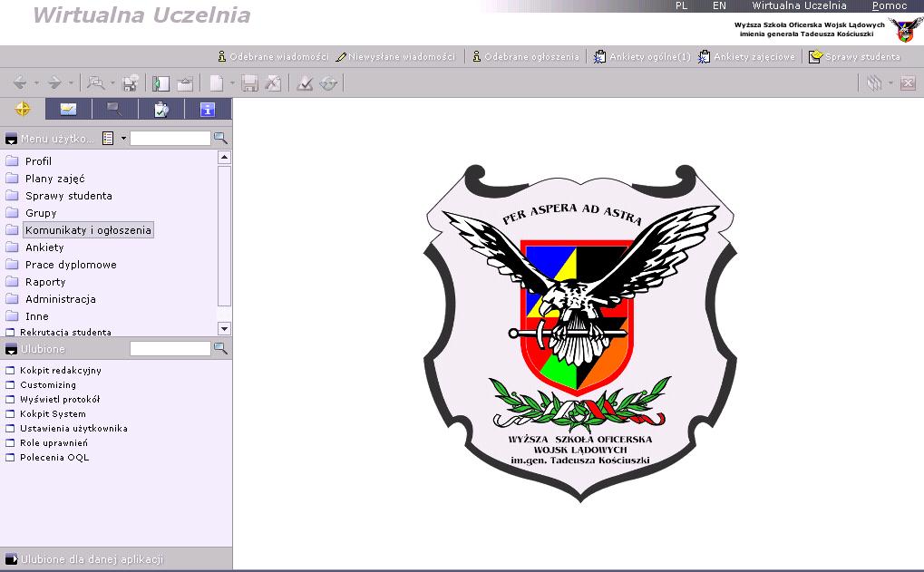Image resolution: width=924 pixels, height=572 pixels.
Task: Click the Ulubione search input field
Action: 170,349
